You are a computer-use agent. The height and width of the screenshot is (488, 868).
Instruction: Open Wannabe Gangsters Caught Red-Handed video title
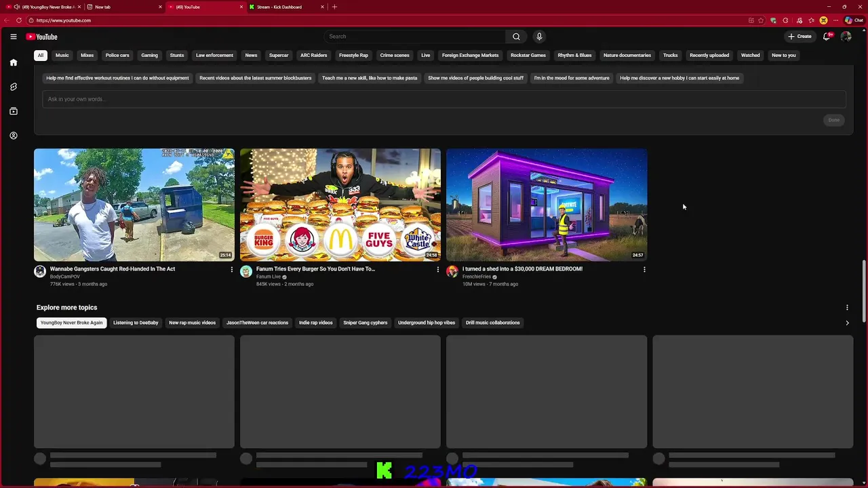click(113, 269)
